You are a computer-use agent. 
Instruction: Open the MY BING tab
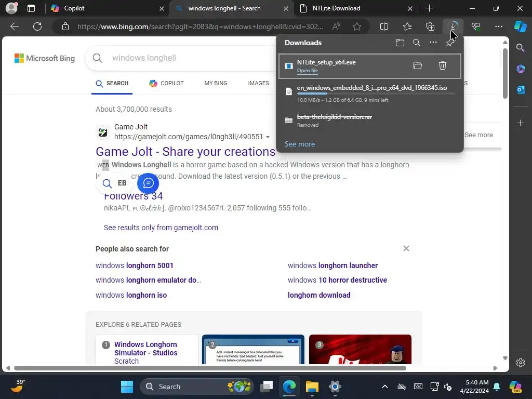pos(216,83)
